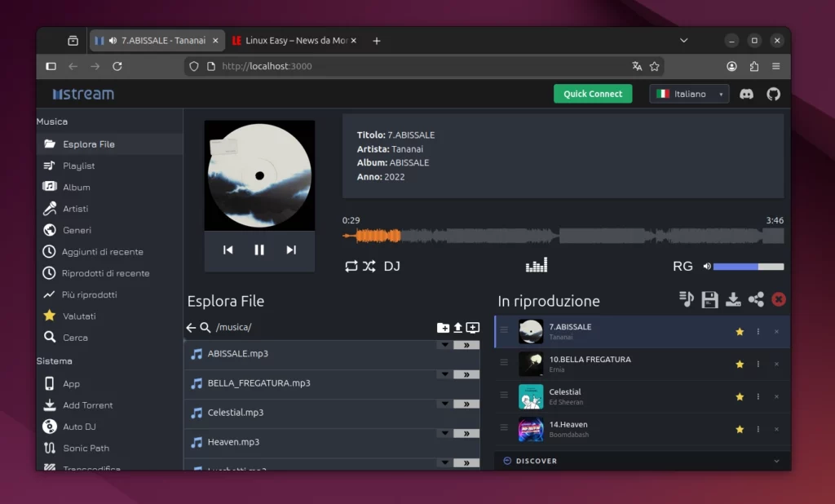Toggle shuffle mode
The height and width of the screenshot is (504, 835).
pyautogui.click(x=369, y=266)
